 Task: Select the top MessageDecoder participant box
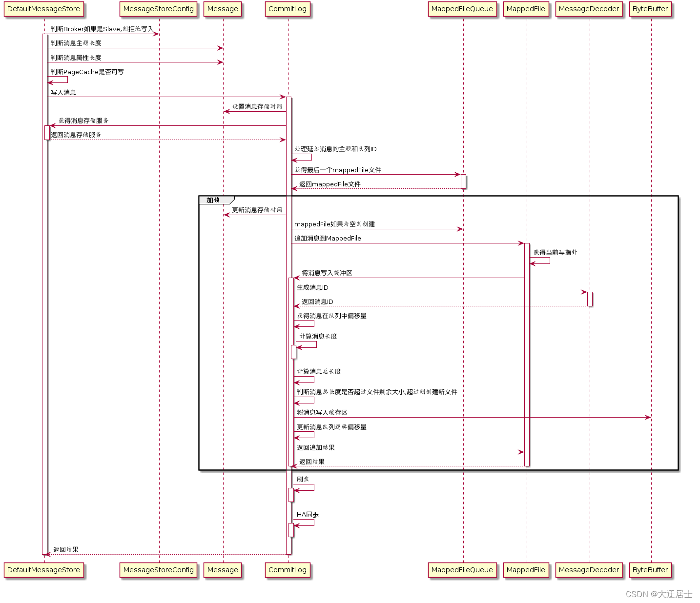pyautogui.click(x=589, y=9)
